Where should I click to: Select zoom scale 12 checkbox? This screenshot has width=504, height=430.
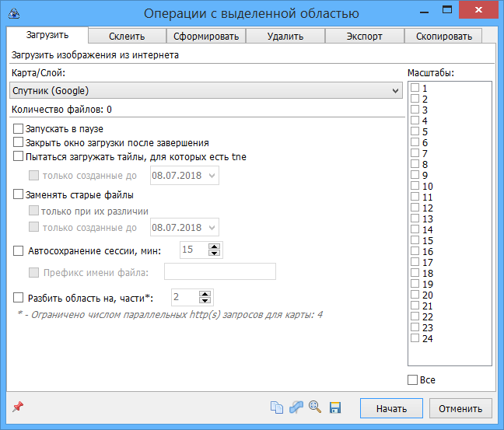pos(415,208)
